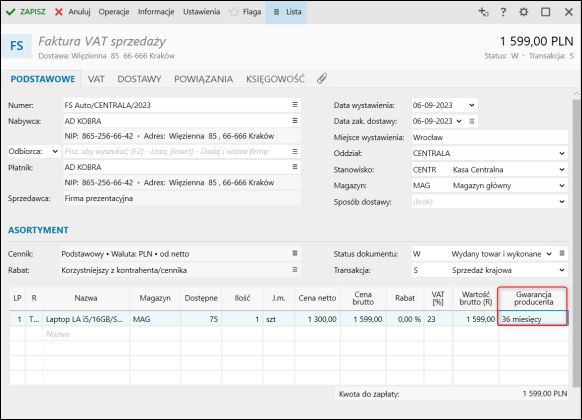Switch to the VAT tab
This screenshot has width=582, height=420.
coord(96,79)
